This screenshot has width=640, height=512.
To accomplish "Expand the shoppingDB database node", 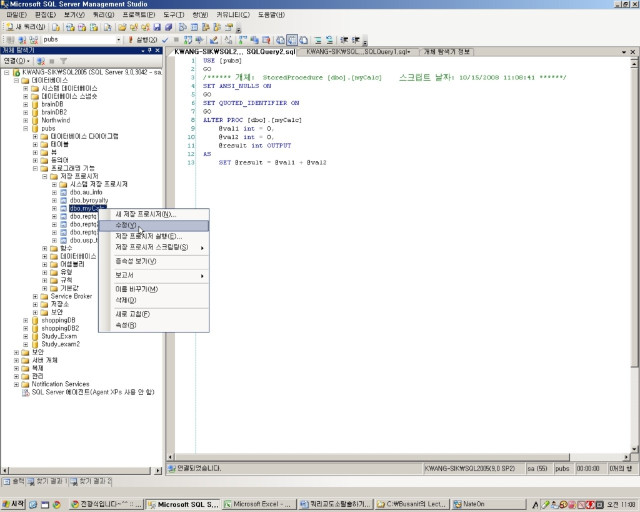I will (26, 321).
